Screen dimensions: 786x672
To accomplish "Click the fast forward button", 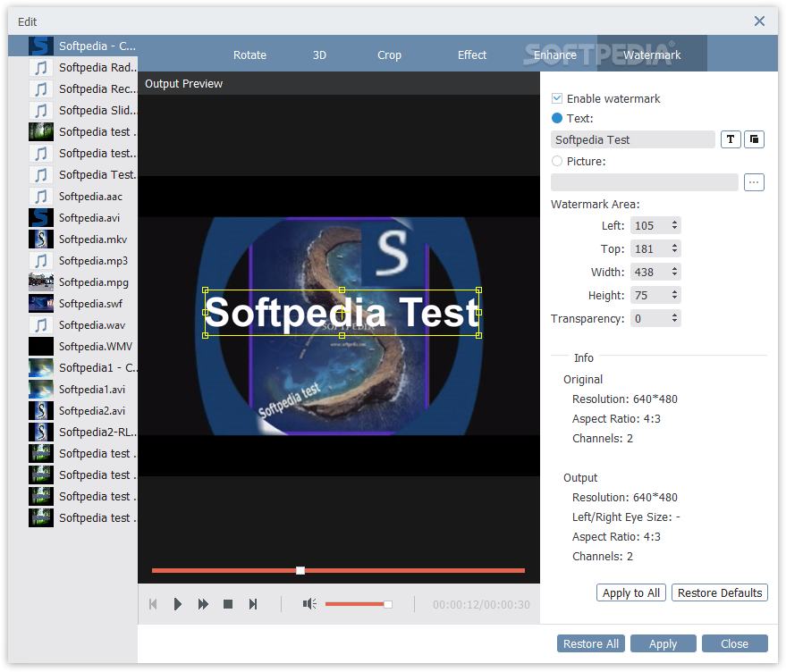I will point(203,604).
